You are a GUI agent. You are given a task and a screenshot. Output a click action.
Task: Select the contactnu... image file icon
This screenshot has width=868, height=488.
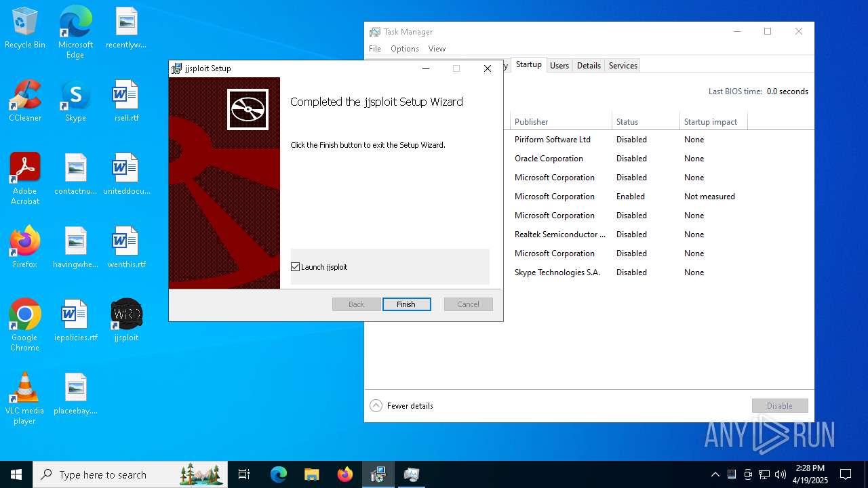[x=75, y=175]
